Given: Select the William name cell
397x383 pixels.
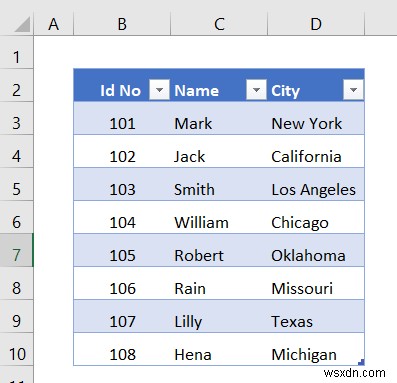Looking at the screenshot, I should tap(219, 217).
